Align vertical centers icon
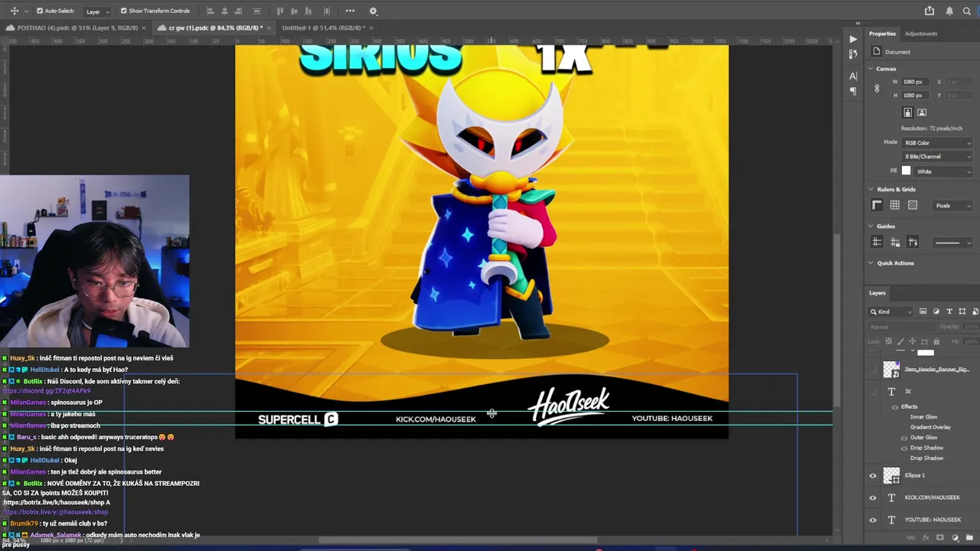 (294, 11)
